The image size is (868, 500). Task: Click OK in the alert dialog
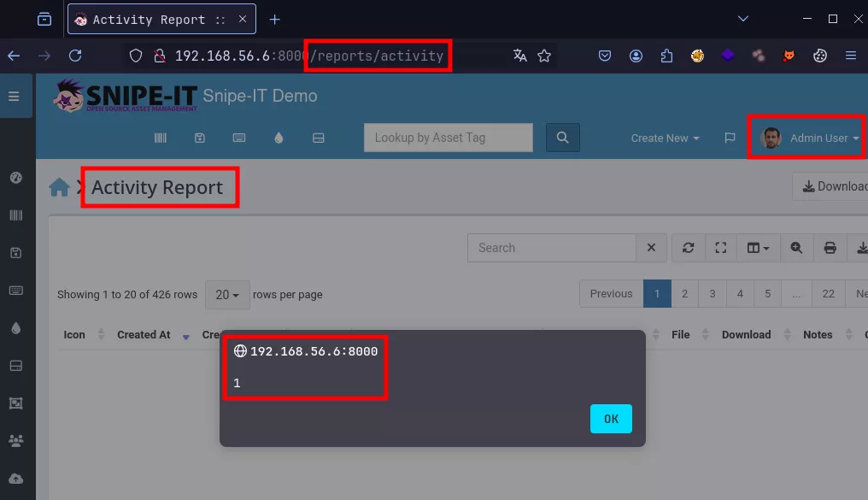(611, 419)
